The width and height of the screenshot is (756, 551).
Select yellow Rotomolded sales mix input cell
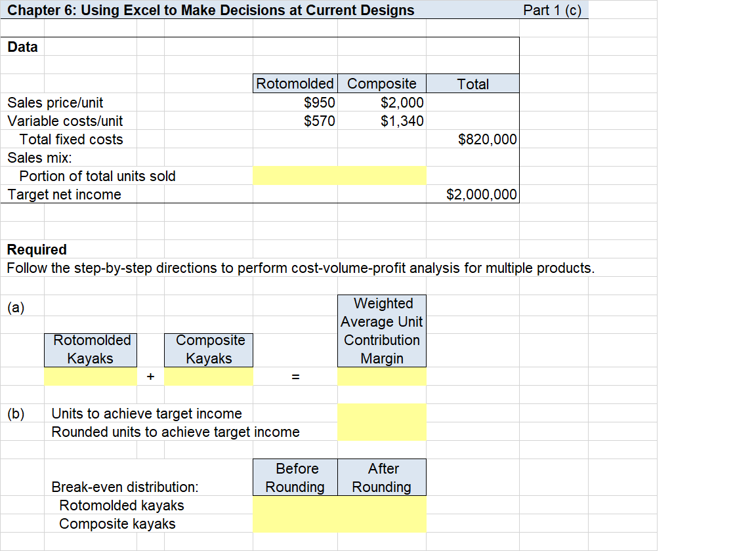click(295, 176)
